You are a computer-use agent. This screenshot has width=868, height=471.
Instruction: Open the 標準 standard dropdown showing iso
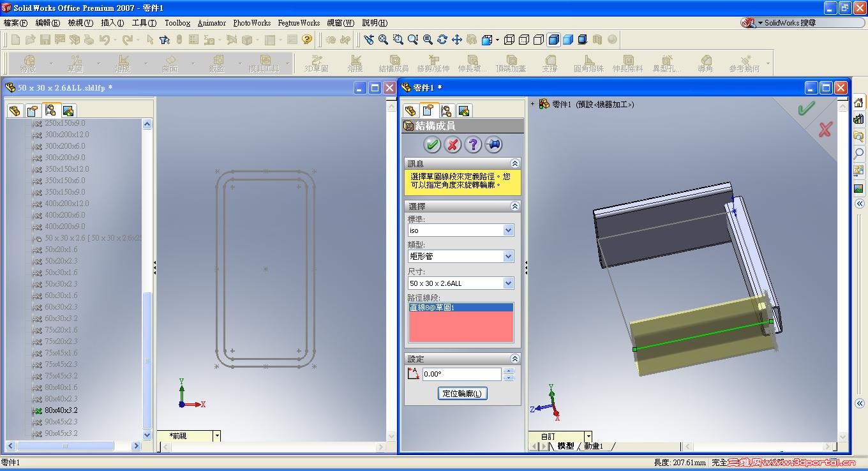coord(509,230)
